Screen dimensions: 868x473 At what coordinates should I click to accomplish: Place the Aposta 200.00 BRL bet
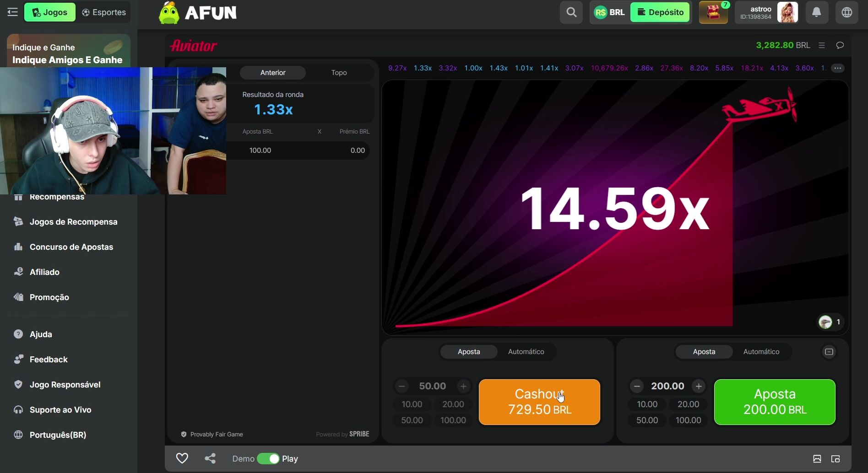coord(775,402)
